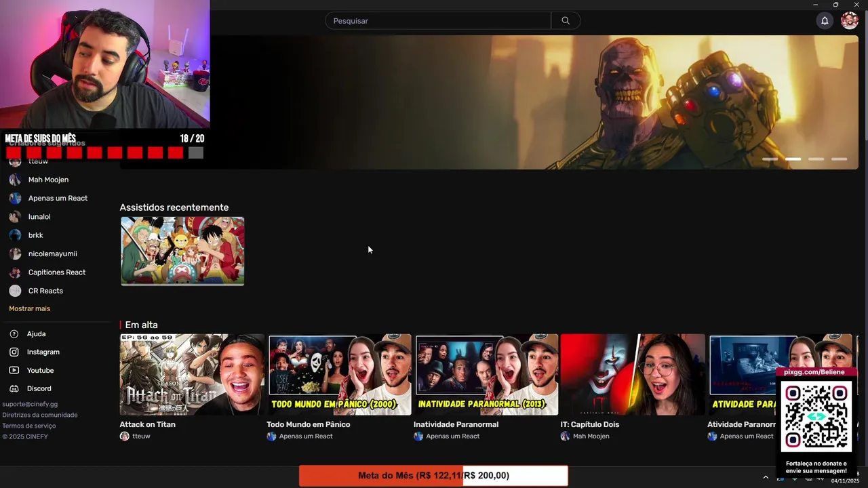
Task: Open Todo Mundo em Pânico thumbnail
Action: pos(339,374)
